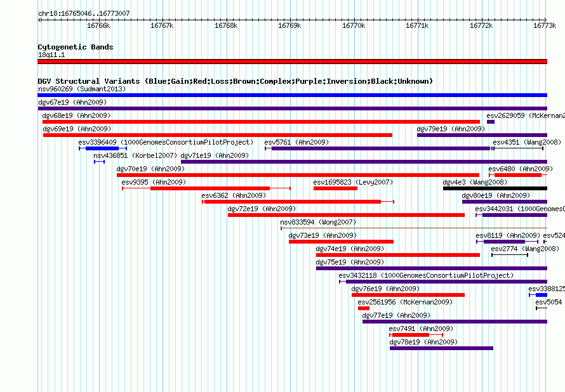This screenshot has width=565, height=392.
Task: Open esv3432118 1000GenomesConsortiumPilotProject variant
Action: (x=426, y=275)
